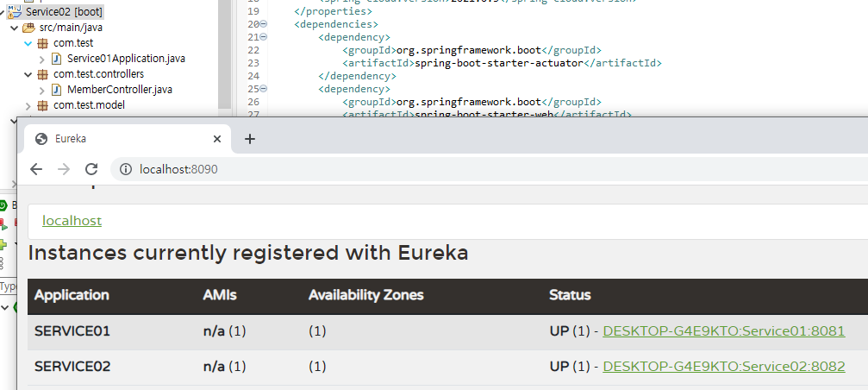Click the browser forward arrow
Screen dimensions: 868x390
pos(64,169)
